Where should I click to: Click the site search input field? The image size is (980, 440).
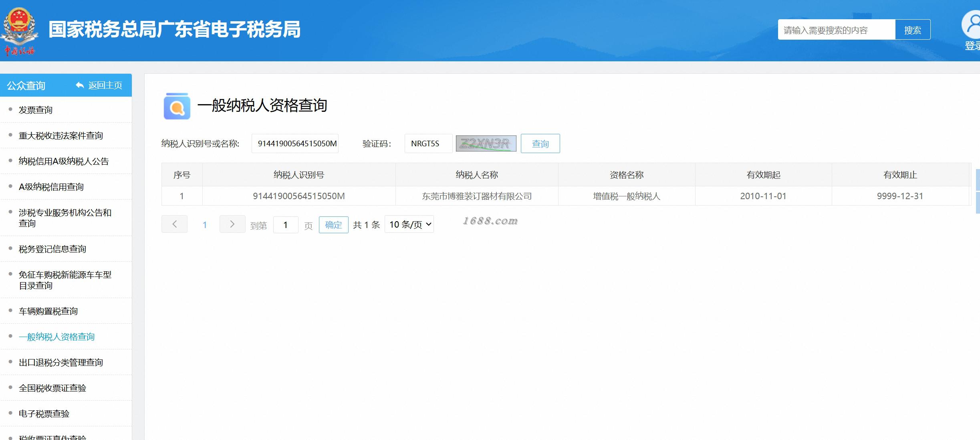click(x=837, y=30)
